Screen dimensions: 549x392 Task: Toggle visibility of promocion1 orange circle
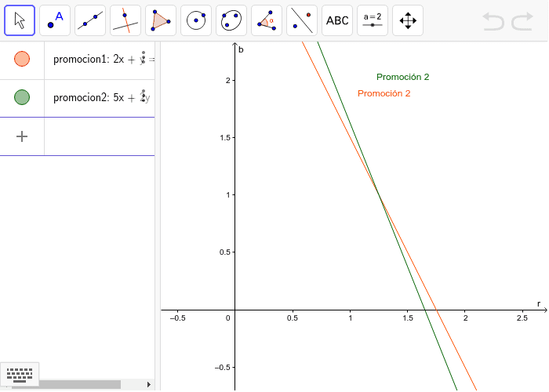(x=22, y=59)
